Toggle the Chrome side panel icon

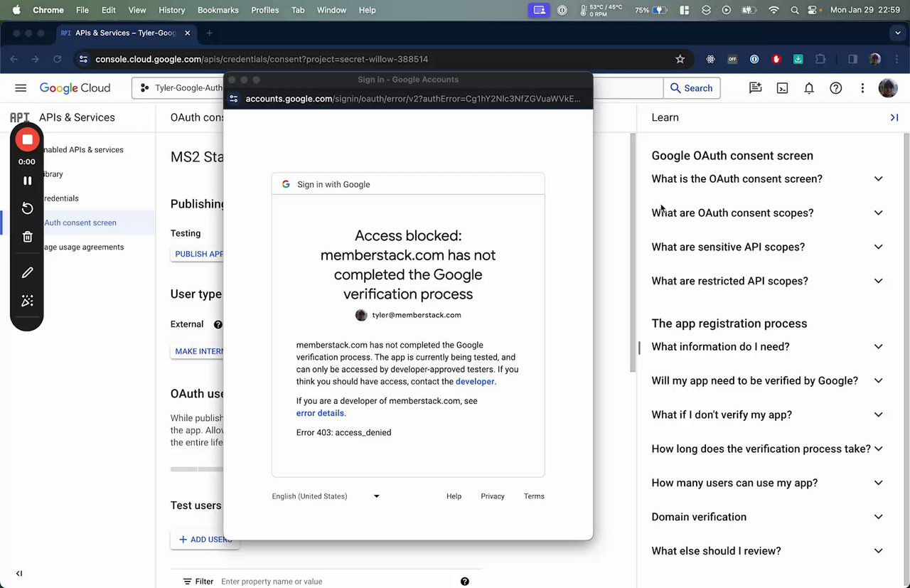point(852,59)
